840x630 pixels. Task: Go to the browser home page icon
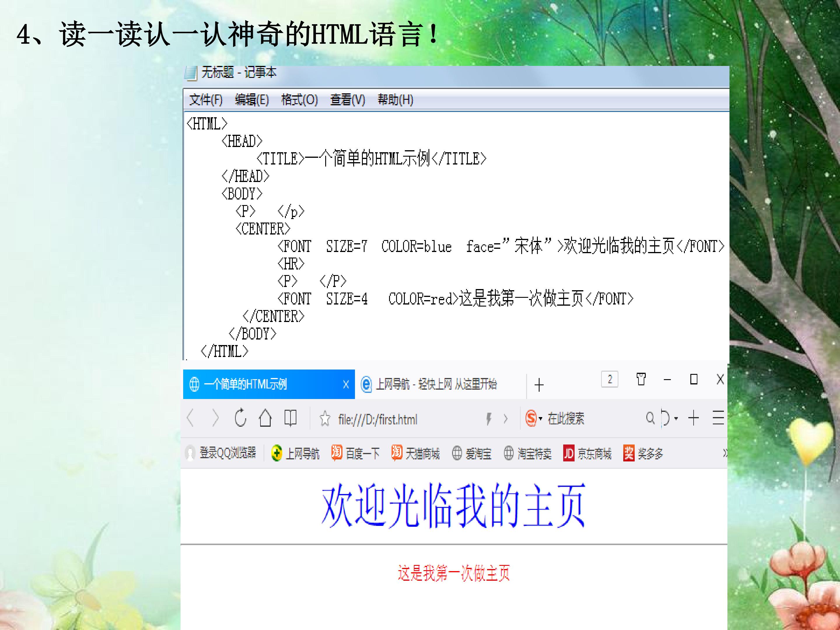click(265, 418)
